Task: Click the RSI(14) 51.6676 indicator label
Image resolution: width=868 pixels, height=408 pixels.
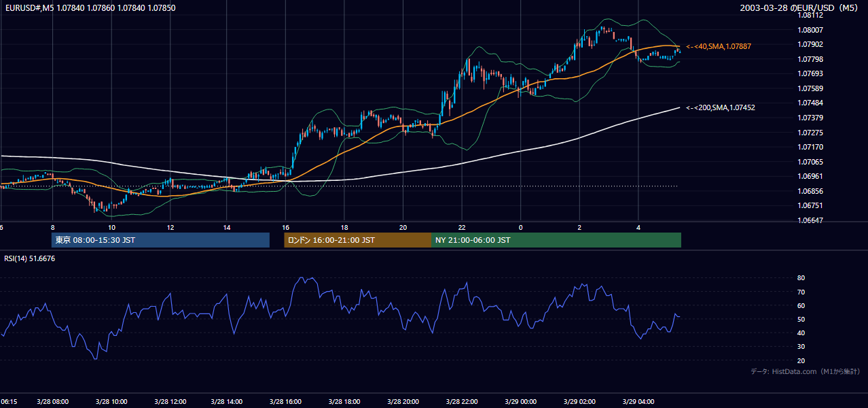Action: tap(29, 258)
